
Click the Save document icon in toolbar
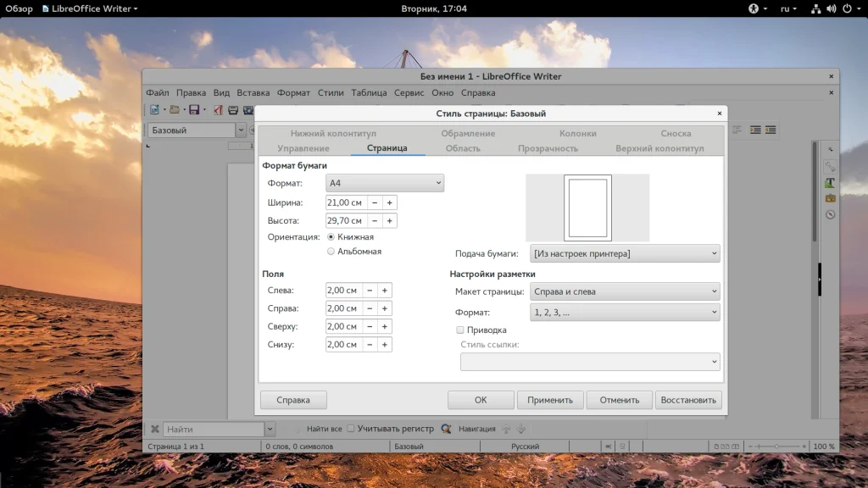(x=194, y=110)
